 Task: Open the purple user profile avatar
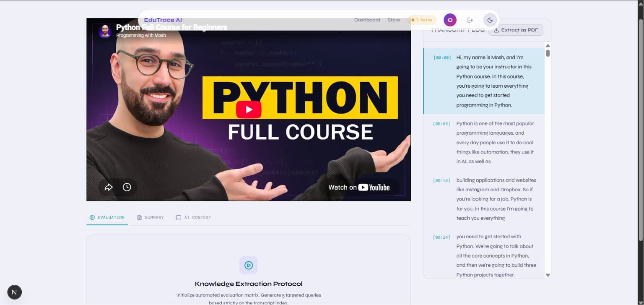pyautogui.click(x=450, y=20)
